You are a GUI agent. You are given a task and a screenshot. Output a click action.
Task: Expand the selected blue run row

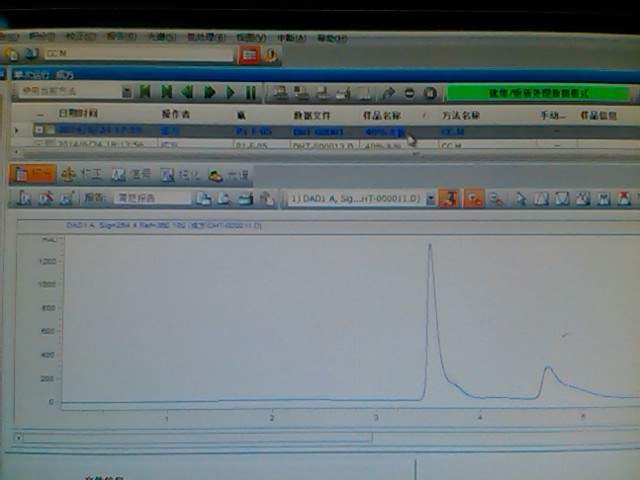tap(39, 130)
